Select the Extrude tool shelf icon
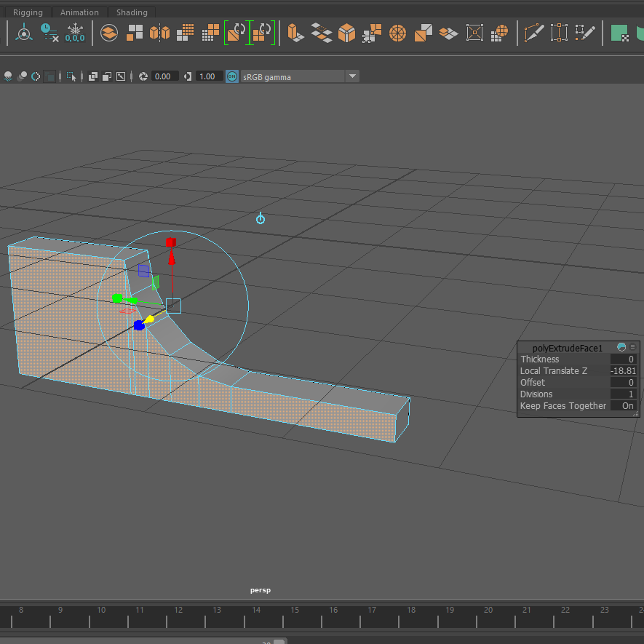Viewport: 644px width, 644px height. pyautogui.click(x=295, y=33)
